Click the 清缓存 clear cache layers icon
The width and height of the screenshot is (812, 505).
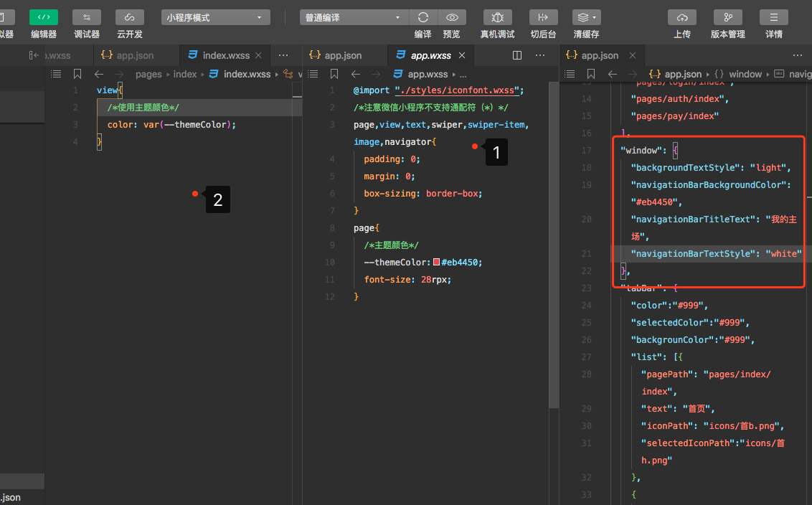click(583, 17)
